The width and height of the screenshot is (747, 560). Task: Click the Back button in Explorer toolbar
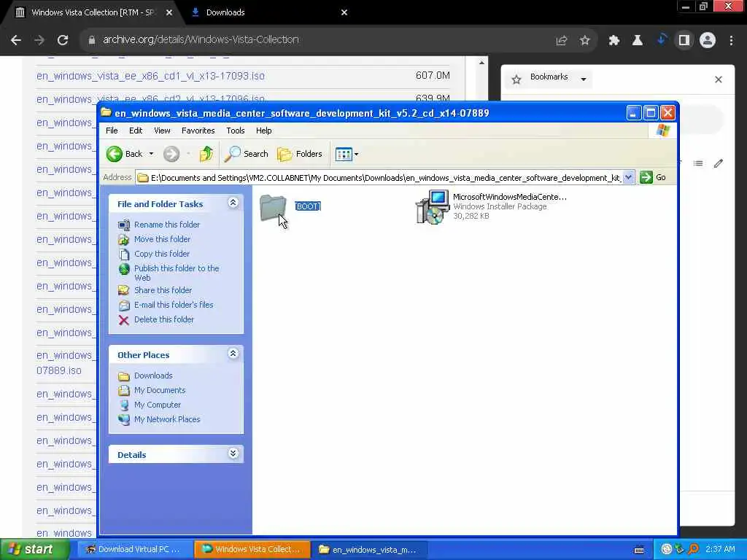[124, 154]
